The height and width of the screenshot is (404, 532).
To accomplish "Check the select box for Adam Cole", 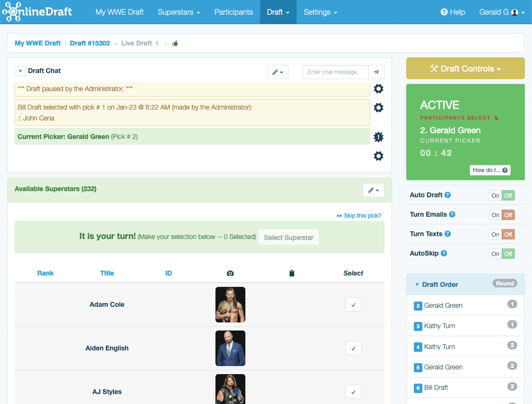I will tap(354, 304).
